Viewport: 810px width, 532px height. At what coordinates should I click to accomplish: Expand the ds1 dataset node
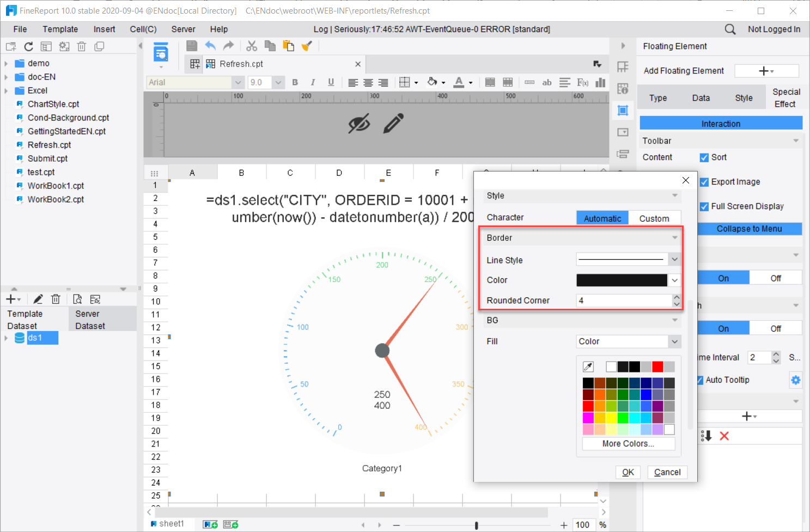click(x=6, y=338)
